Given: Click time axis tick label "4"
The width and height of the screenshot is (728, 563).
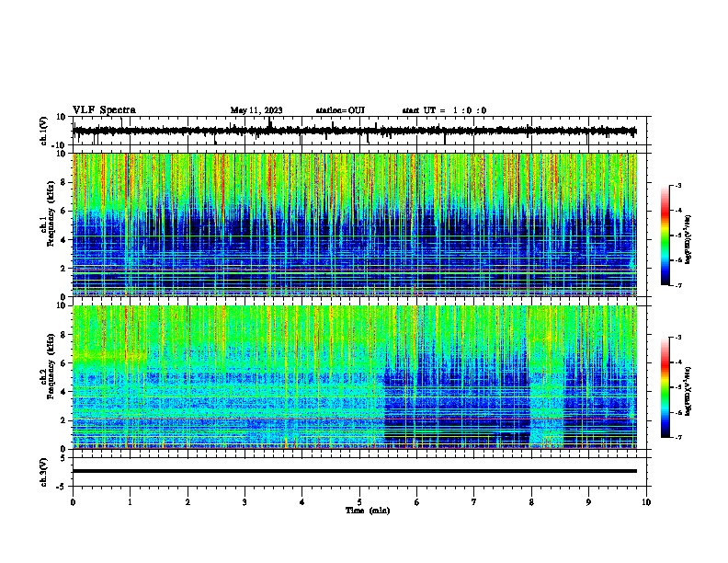Looking at the screenshot, I should click(x=301, y=502).
